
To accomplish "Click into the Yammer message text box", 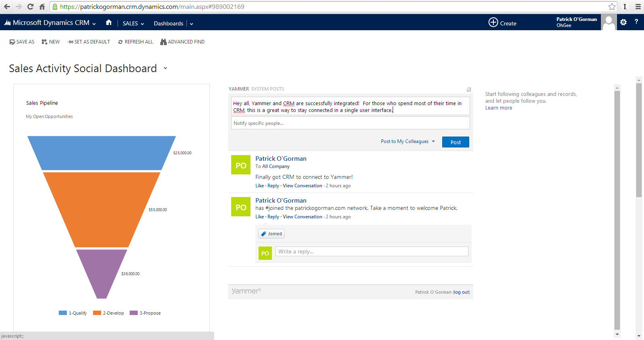I will coord(350,107).
